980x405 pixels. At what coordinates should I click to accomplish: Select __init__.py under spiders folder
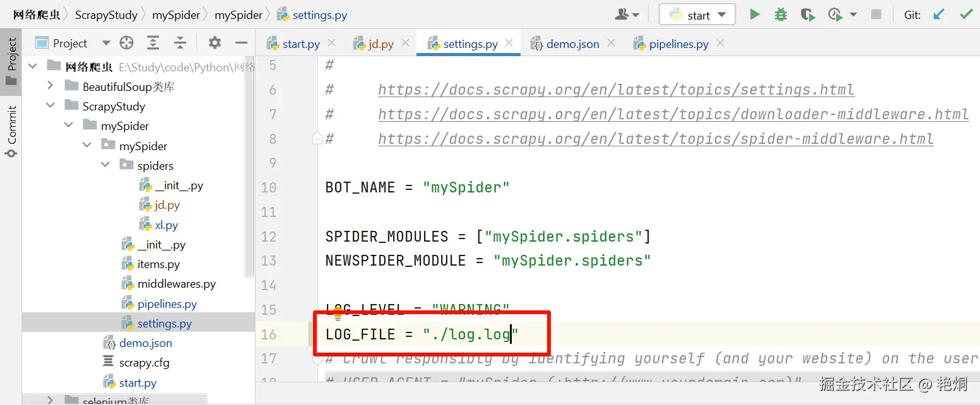coord(171,185)
